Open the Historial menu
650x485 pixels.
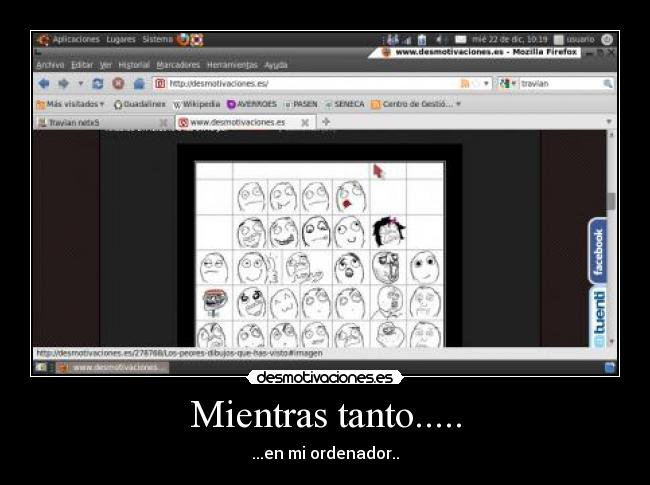tap(134, 65)
